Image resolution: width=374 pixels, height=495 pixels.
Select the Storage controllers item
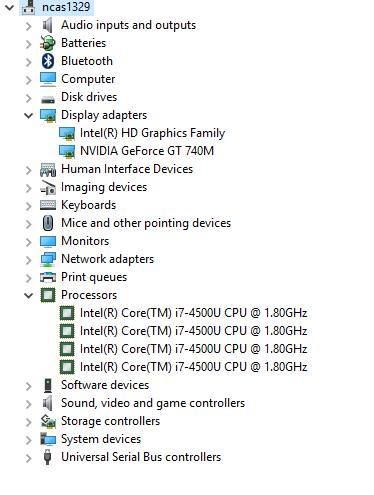[x=110, y=421]
